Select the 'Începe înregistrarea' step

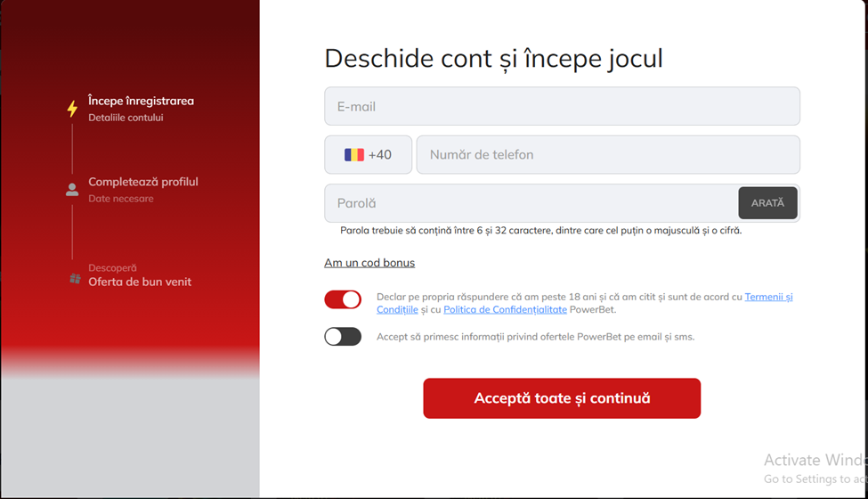click(141, 101)
